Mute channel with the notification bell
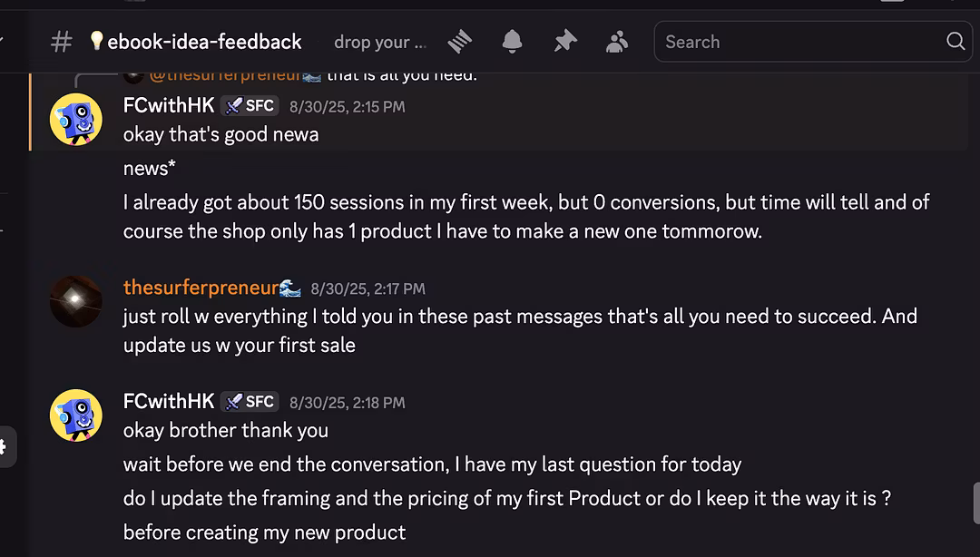The height and width of the screenshot is (557, 980). coord(513,42)
